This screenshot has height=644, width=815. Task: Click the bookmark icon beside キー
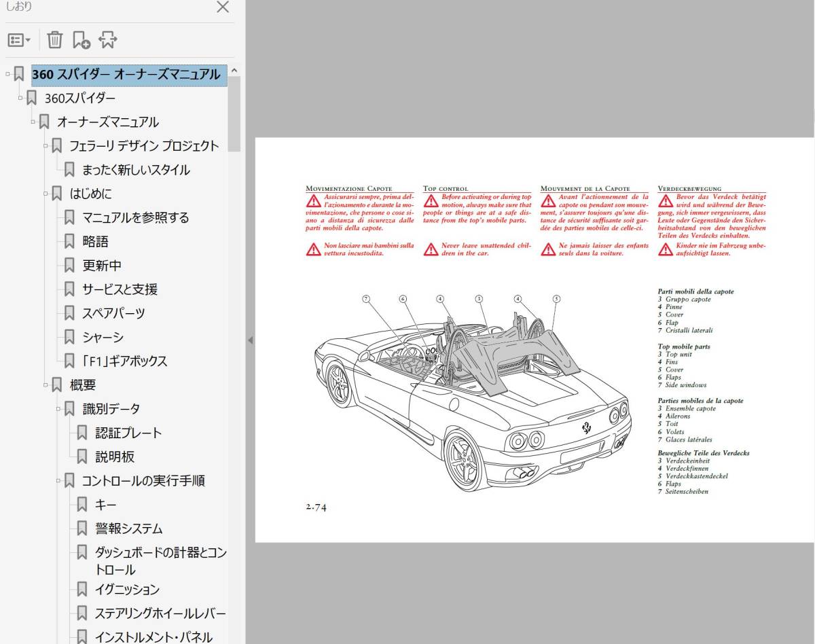click(82, 504)
